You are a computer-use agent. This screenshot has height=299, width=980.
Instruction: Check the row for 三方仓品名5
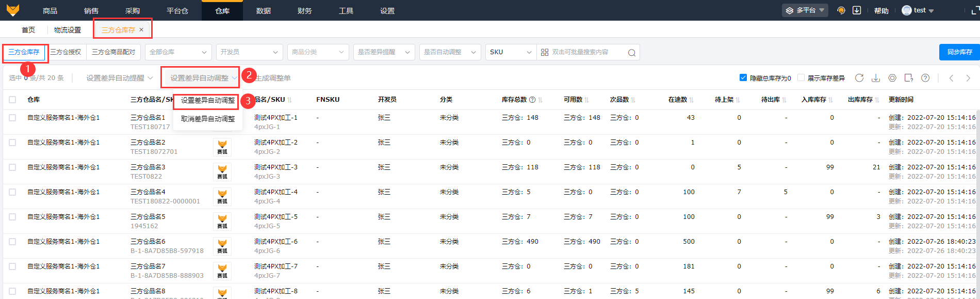click(12, 217)
